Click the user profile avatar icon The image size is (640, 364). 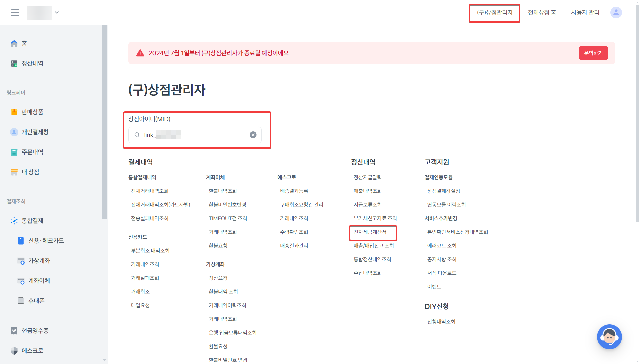[x=616, y=13]
